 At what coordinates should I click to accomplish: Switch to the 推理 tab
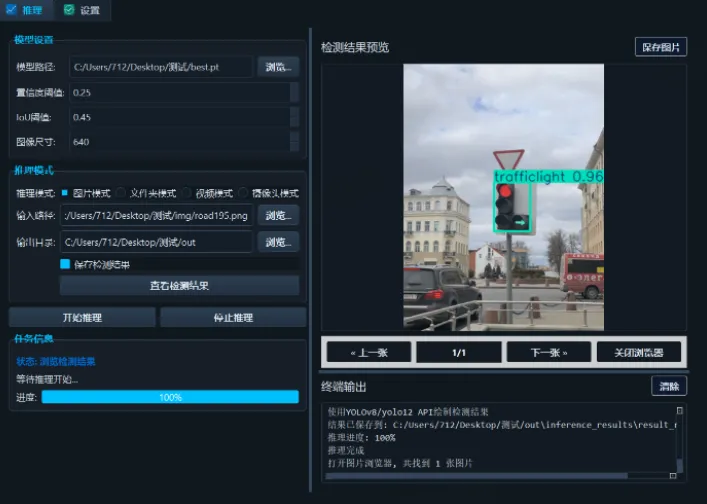(25, 10)
